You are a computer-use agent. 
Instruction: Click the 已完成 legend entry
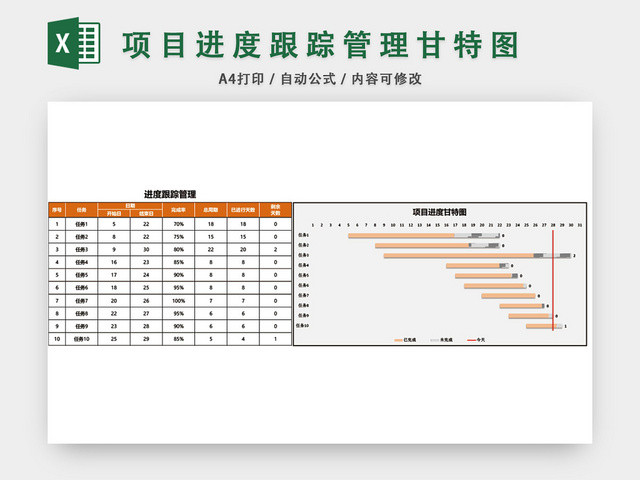[405, 340]
